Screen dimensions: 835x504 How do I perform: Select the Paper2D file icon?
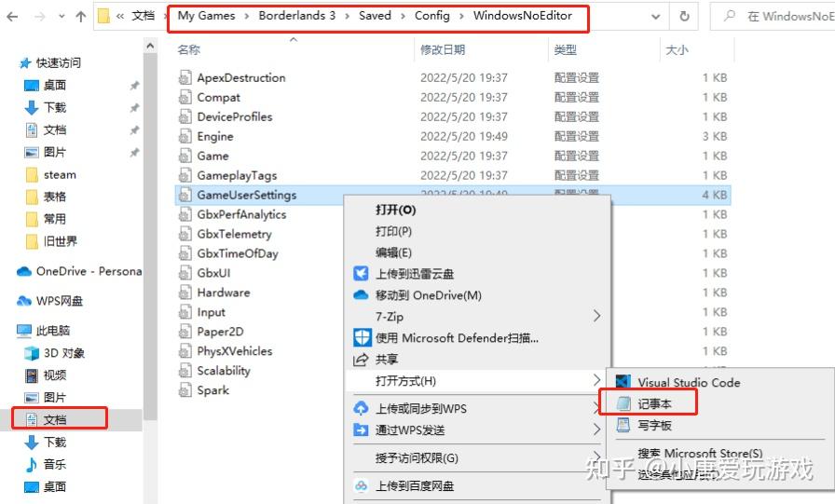(x=185, y=332)
